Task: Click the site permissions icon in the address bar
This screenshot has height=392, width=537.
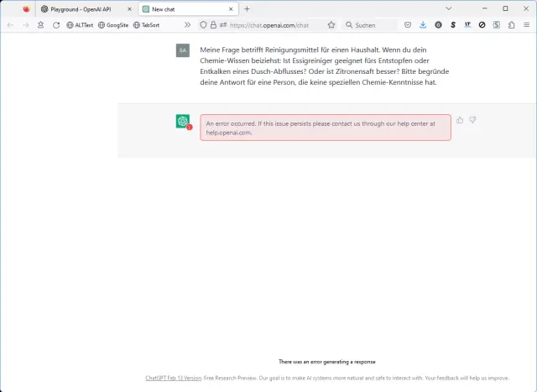Action: coord(223,25)
